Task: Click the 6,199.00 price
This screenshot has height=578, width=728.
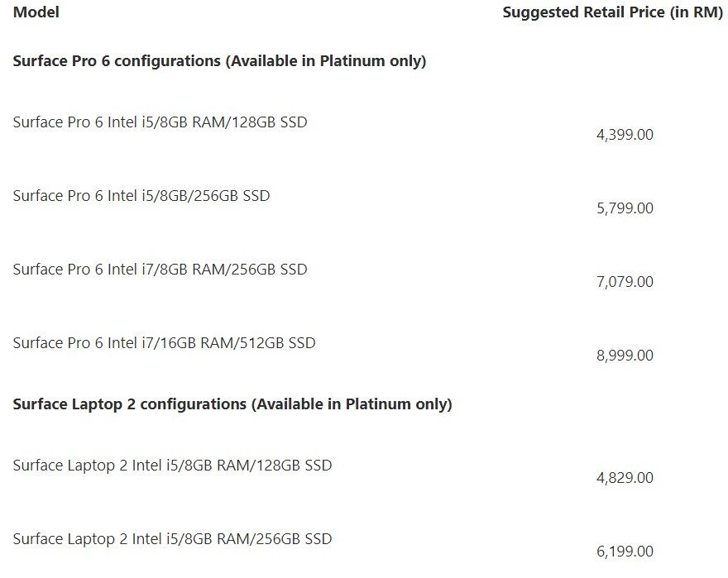Action: click(x=625, y=552)
